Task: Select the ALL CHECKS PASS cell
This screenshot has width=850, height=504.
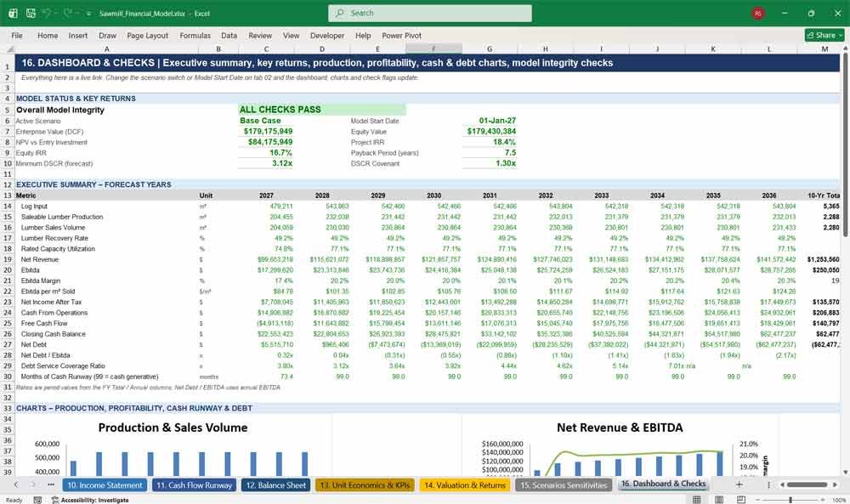Action: [322, 110]
